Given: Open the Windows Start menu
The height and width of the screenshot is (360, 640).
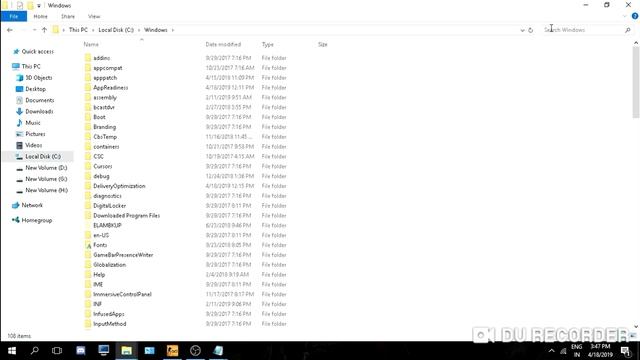Looking at the screenshot, I should pyautogui.click(x=12, y=351).
